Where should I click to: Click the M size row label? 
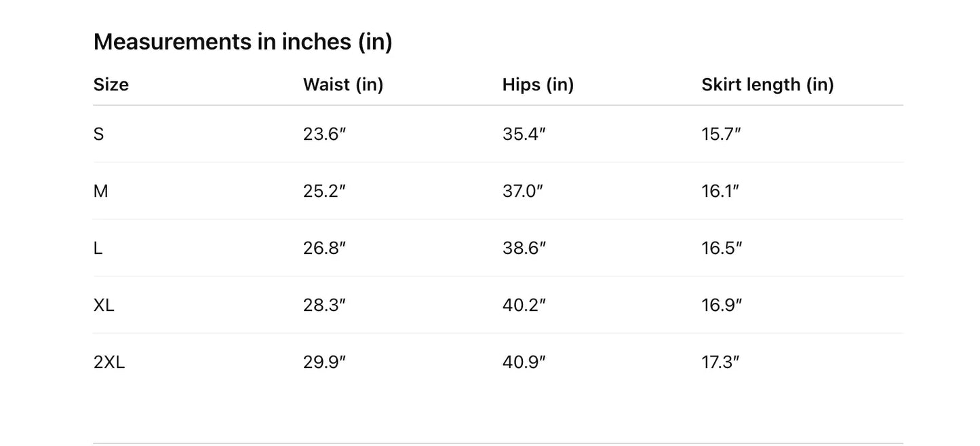point(100,191)
